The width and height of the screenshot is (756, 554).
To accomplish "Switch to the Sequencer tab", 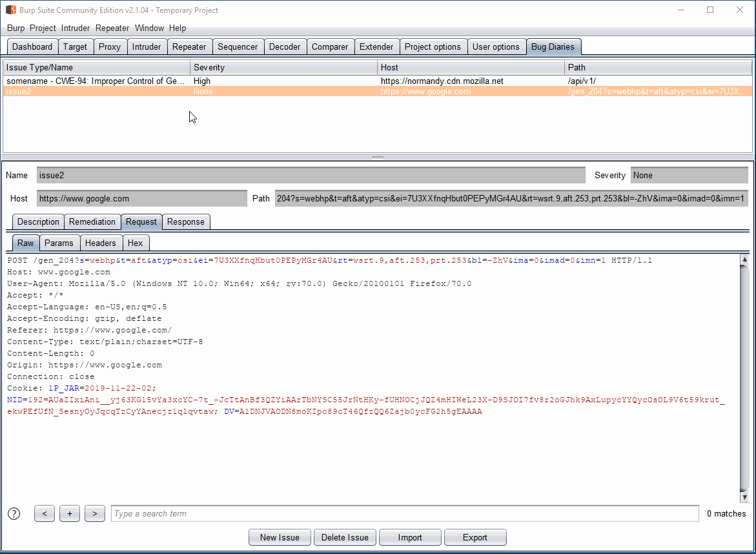I will tap(238, 46).
